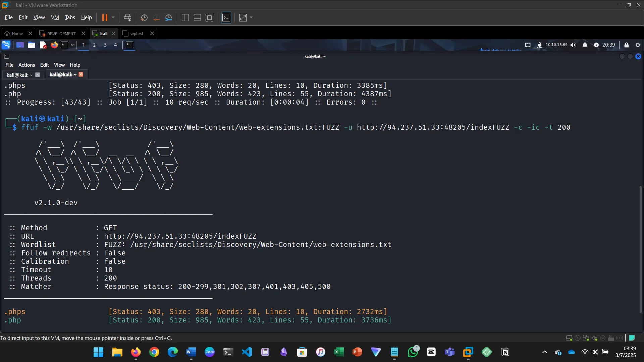Open the Actions menu in the terminal
The image size is (644, 362).
26,65
